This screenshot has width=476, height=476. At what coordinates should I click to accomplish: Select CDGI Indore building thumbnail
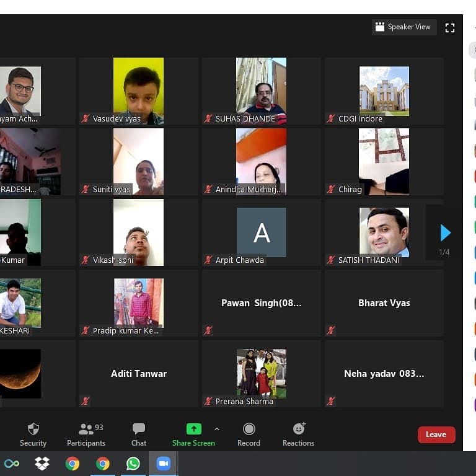coord(384,91)
